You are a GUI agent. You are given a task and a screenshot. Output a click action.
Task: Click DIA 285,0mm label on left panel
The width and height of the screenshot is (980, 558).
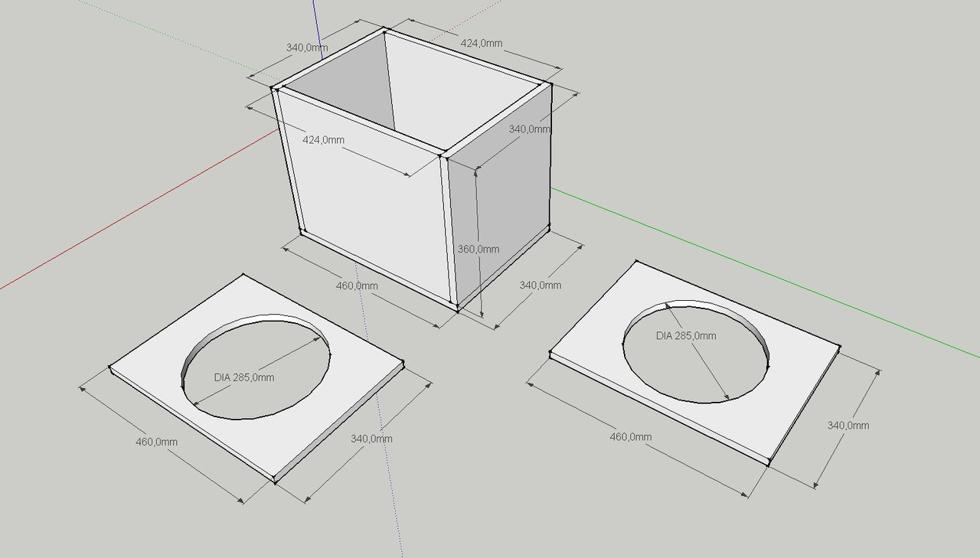pos(243,377)
